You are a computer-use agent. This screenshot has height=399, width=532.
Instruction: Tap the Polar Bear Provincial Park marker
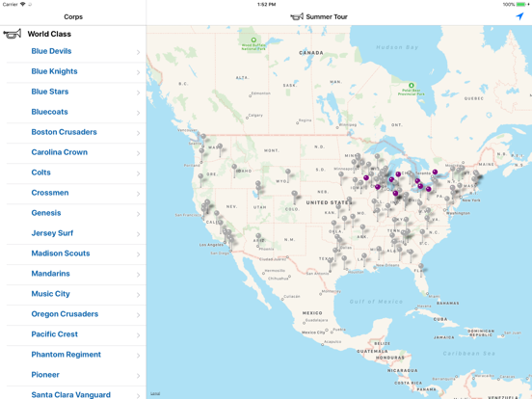[412, 86]
